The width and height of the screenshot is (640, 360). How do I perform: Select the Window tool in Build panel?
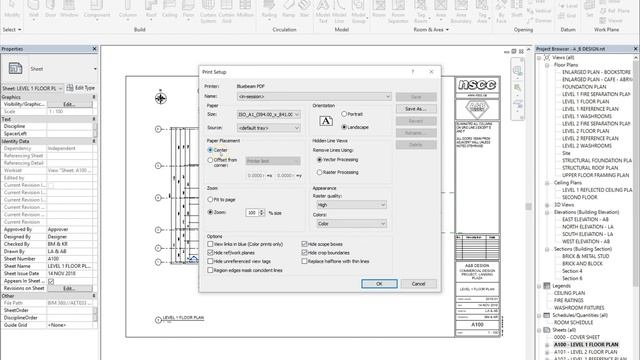point(69,9)
